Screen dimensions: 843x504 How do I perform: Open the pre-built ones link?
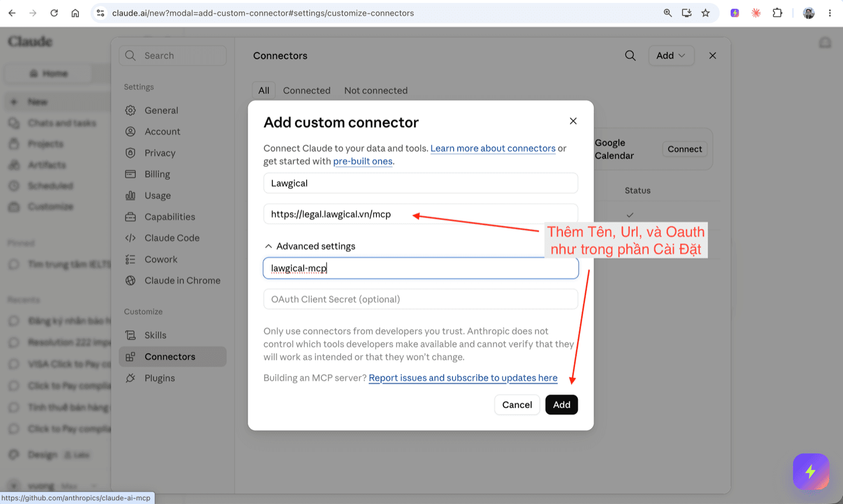(363, 162)
